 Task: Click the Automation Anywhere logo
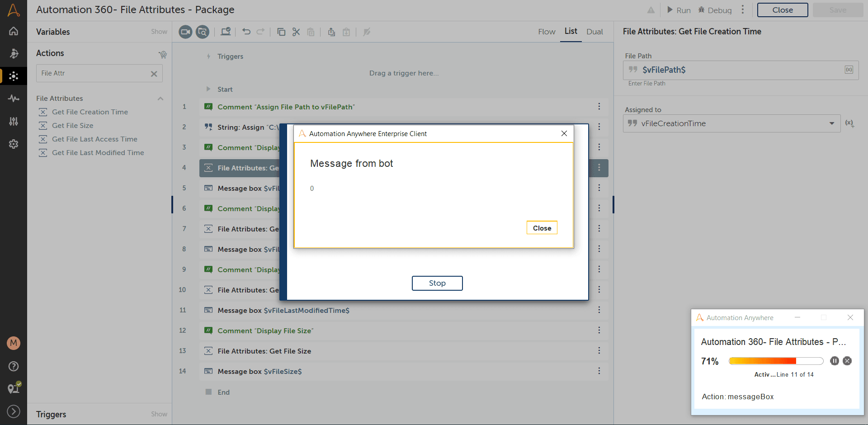(14, 10)
